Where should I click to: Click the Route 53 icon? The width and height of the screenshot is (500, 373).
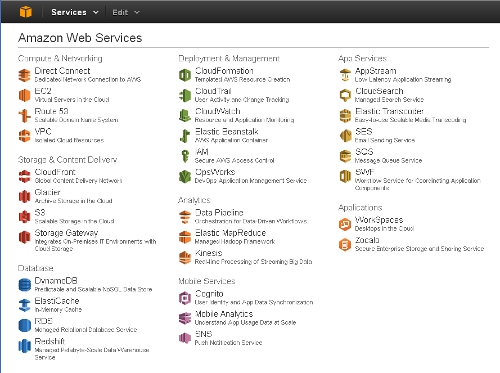click(24, 116)
